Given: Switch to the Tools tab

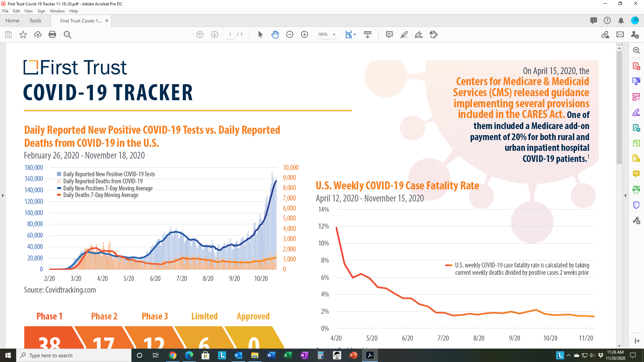Looking at the screenshot, I should (x=35, y=21).
